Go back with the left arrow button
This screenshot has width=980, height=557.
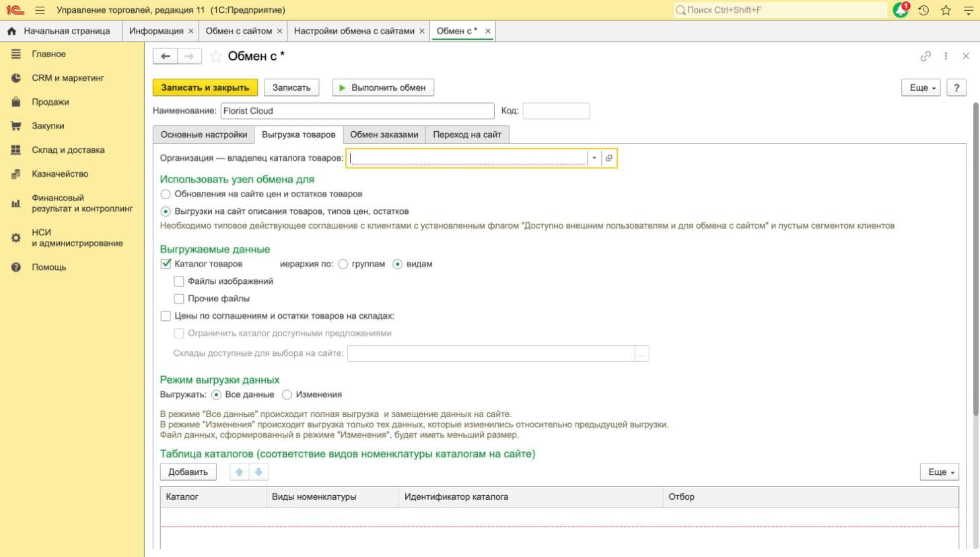(165, 57)
